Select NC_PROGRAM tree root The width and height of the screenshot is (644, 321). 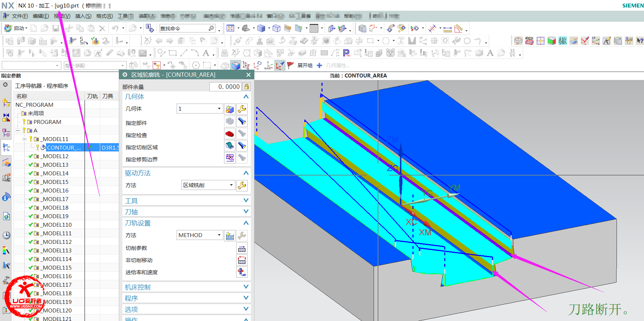click(x=34, y=105)
